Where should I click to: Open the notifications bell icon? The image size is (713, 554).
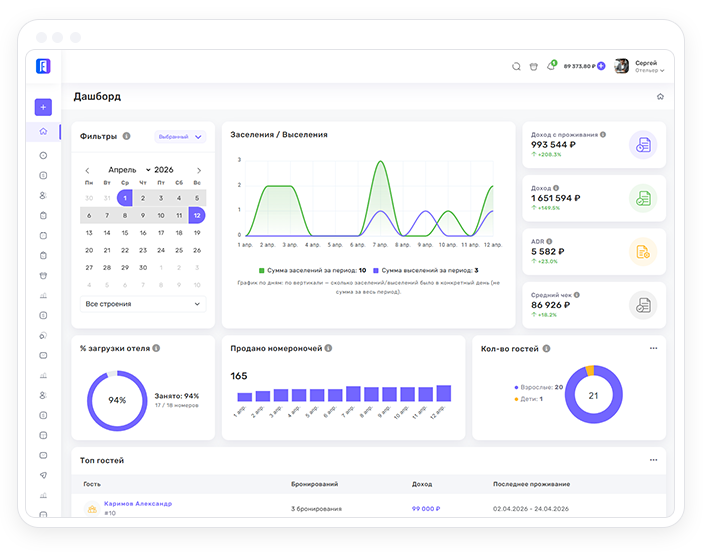click(x=551, y=66)
